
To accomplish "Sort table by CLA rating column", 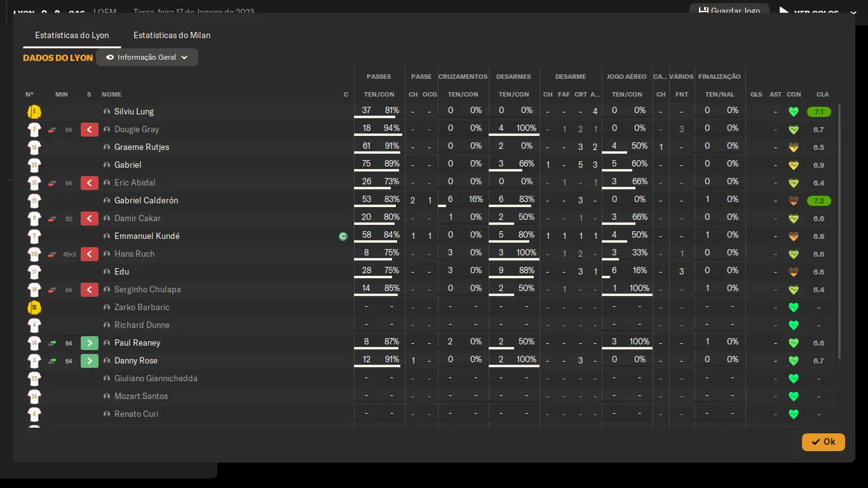I will (822, 95).
